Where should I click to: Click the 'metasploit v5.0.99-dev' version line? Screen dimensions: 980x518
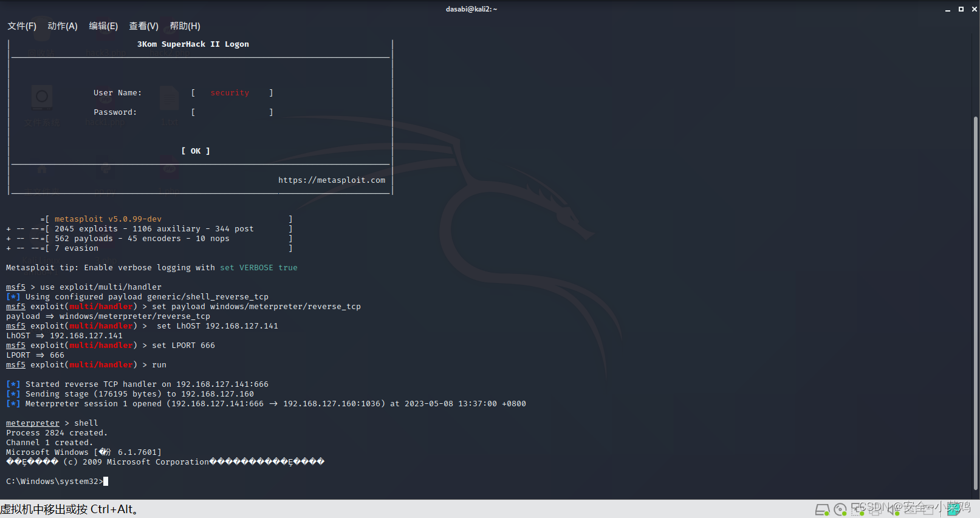click(108, 219)
